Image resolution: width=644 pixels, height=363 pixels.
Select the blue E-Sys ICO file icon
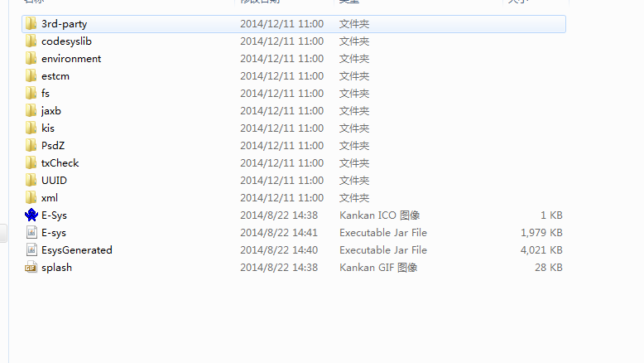31,215
